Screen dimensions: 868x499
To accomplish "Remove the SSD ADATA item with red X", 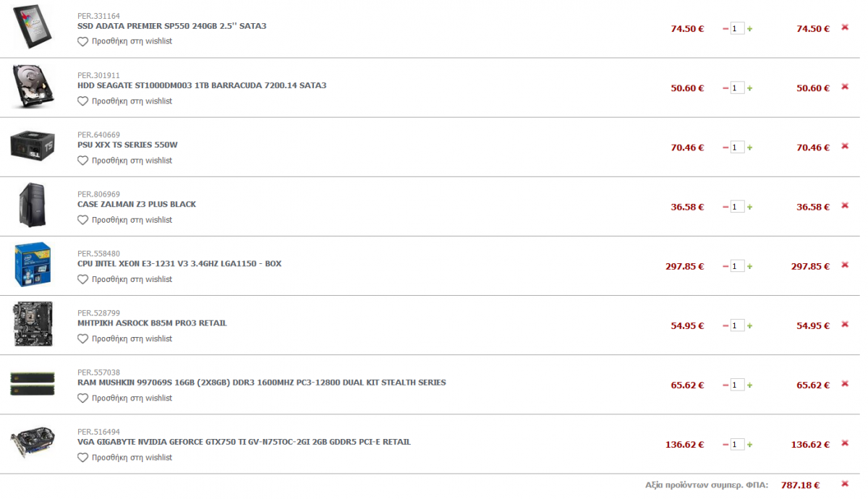I will (x=844, y=27).
